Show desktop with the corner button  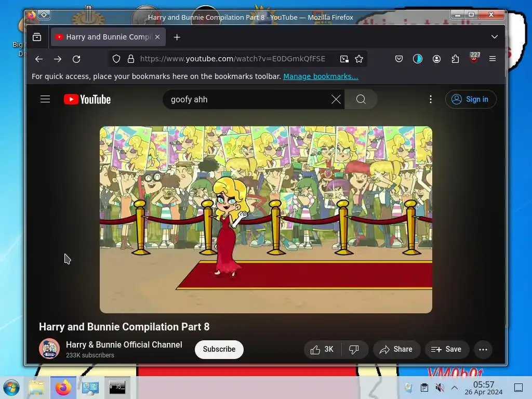click(518, 388)
